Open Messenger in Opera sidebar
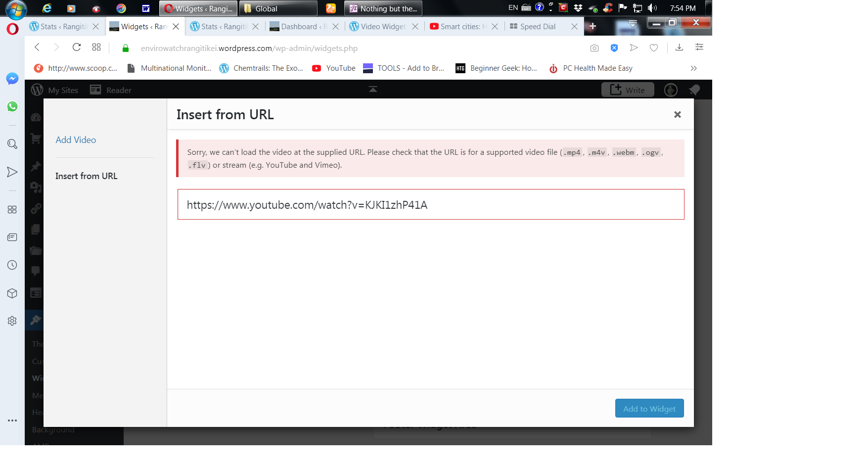Viewport: 868px width, 467px height. tap(12, 79)
